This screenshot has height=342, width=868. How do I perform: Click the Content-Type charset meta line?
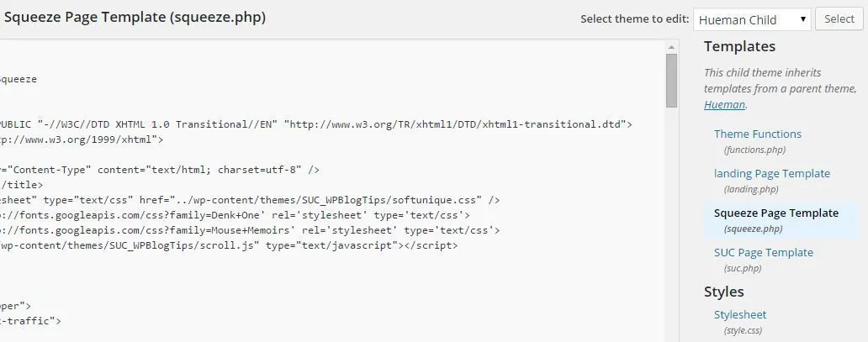coord(160,170)
